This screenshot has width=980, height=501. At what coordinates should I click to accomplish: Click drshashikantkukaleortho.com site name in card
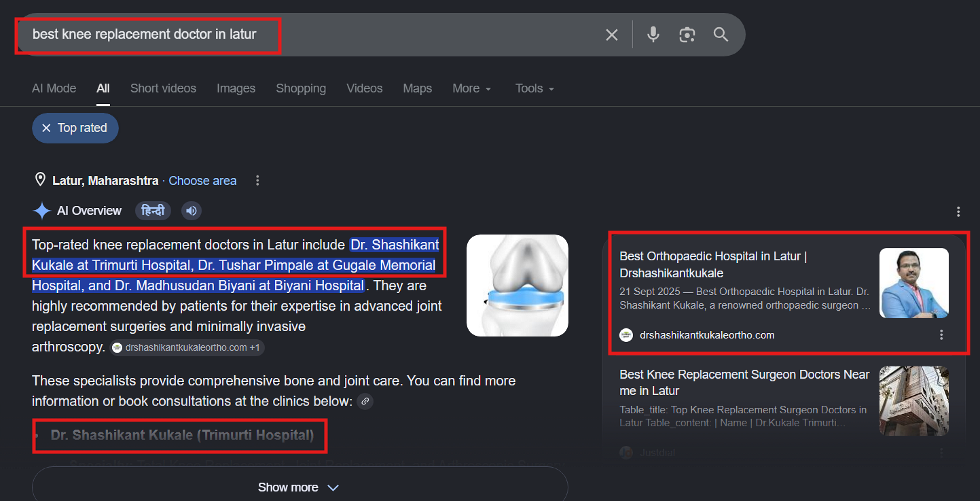[706, 335]
